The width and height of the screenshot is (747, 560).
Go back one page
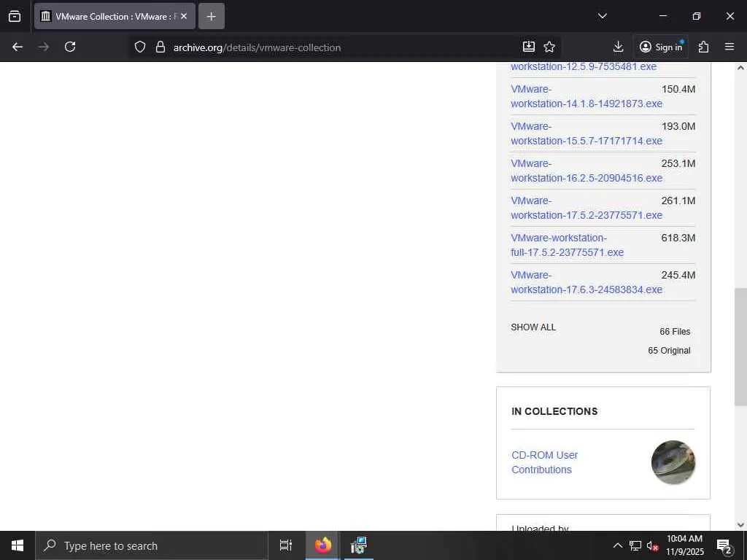[x=18, y=47]
